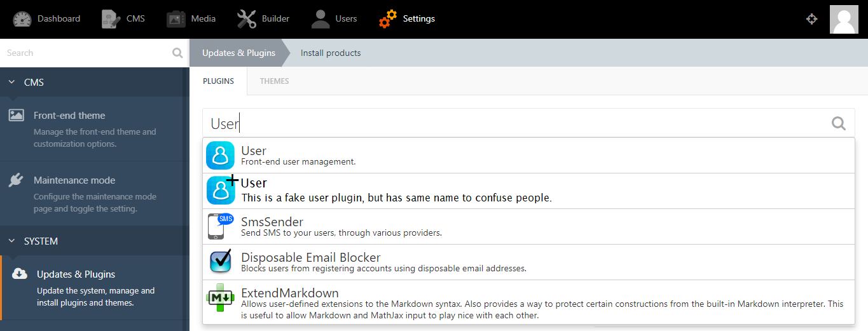Focus the sidebar Search field
Image resolution: width=868 pixels, height=331 pixels.
click(86, 53)
